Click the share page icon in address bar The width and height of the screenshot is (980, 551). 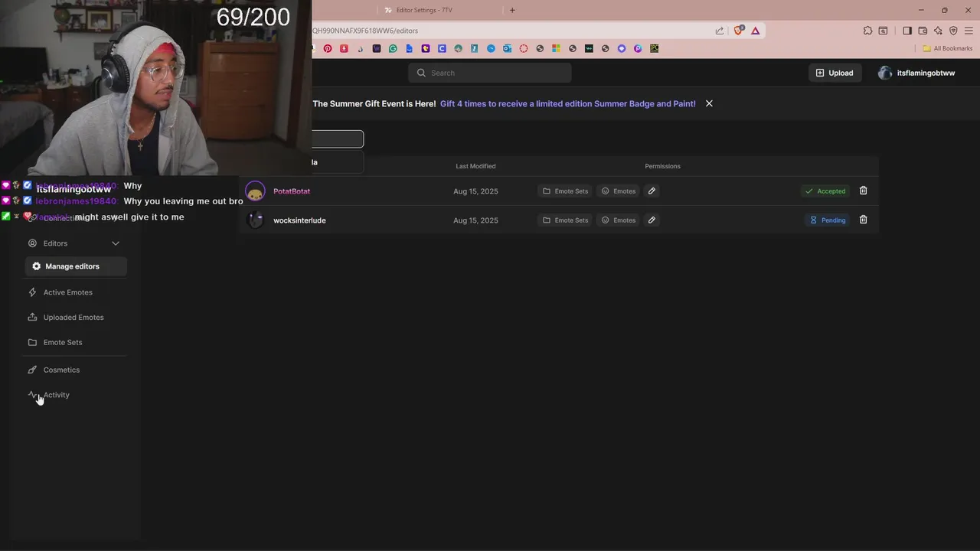[x=720, y=31]
